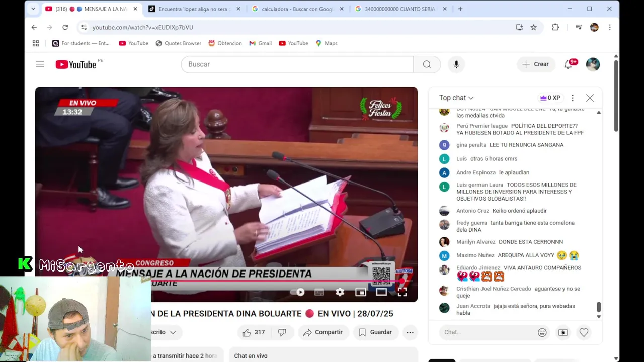
Task: Dislike the video
Action: point(282,332)
